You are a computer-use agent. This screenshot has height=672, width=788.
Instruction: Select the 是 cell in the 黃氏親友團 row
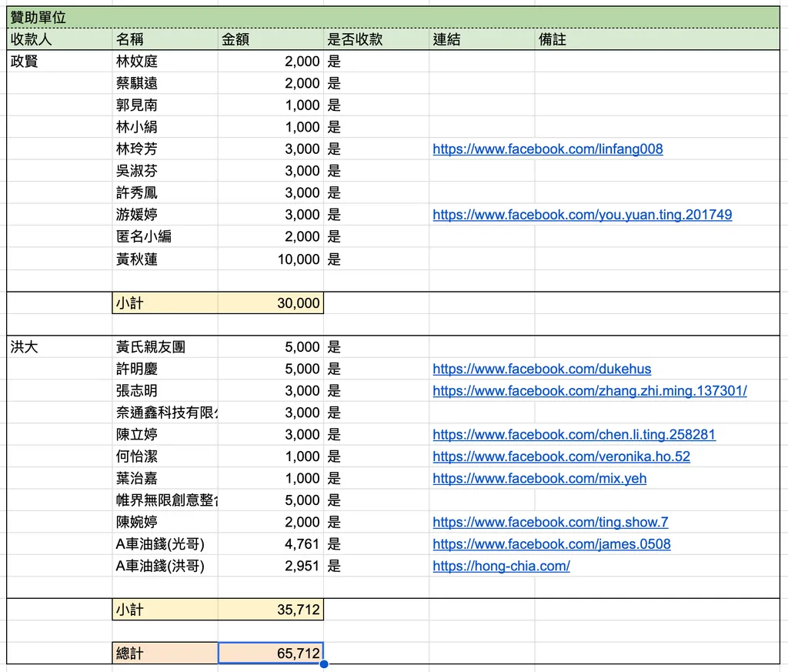click(376, 347)
